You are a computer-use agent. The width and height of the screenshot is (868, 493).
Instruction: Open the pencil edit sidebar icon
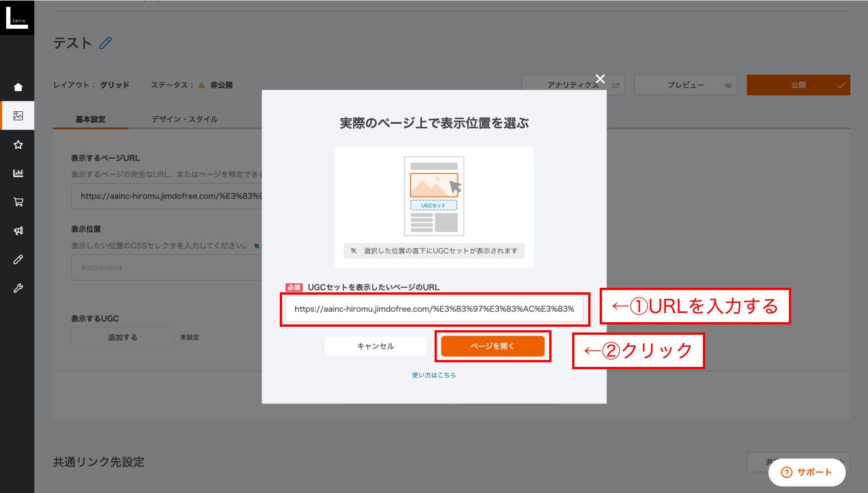click(x=18, y=260)
